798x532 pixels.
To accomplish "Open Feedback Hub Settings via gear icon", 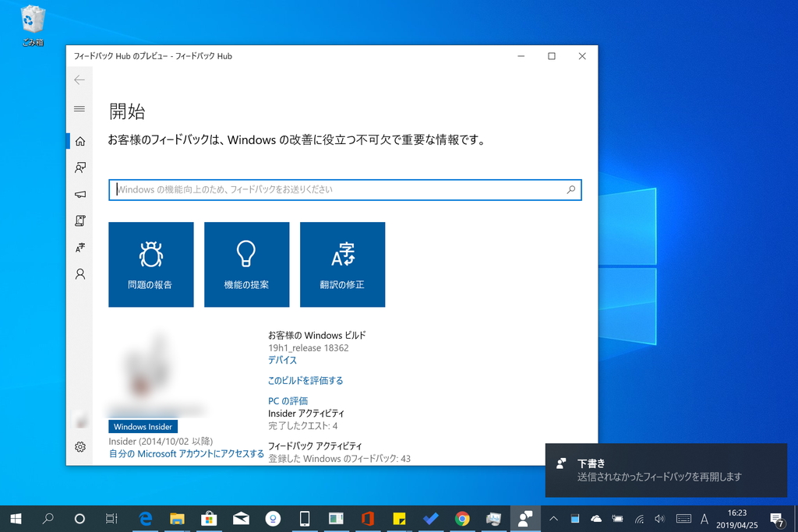I will click(x=79, y=447).
